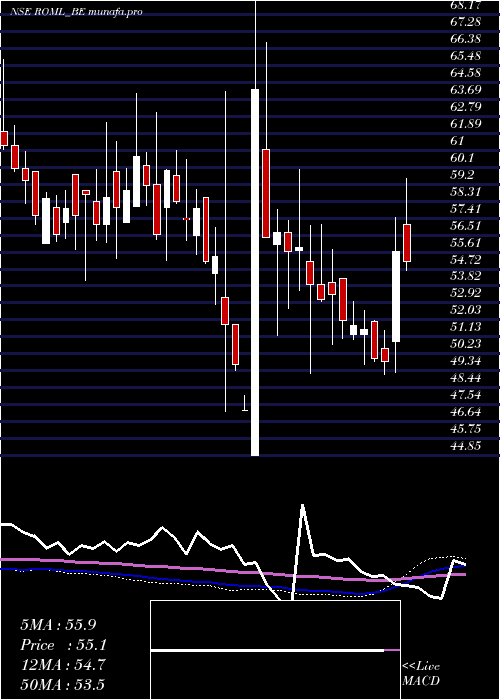Select the 52.92 price axis label
Image resolution: width=500 pixels, height=700 pixels.
466,293
